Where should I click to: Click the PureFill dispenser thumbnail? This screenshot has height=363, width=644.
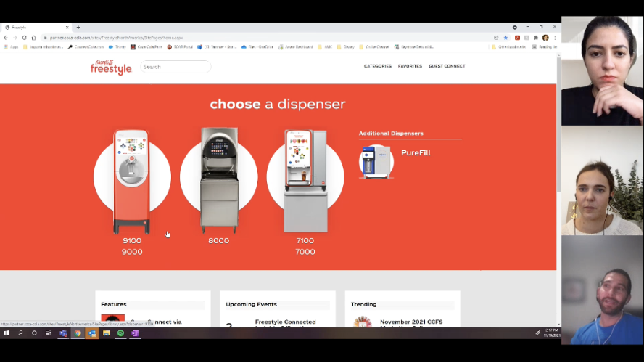[x=376, y=162]
